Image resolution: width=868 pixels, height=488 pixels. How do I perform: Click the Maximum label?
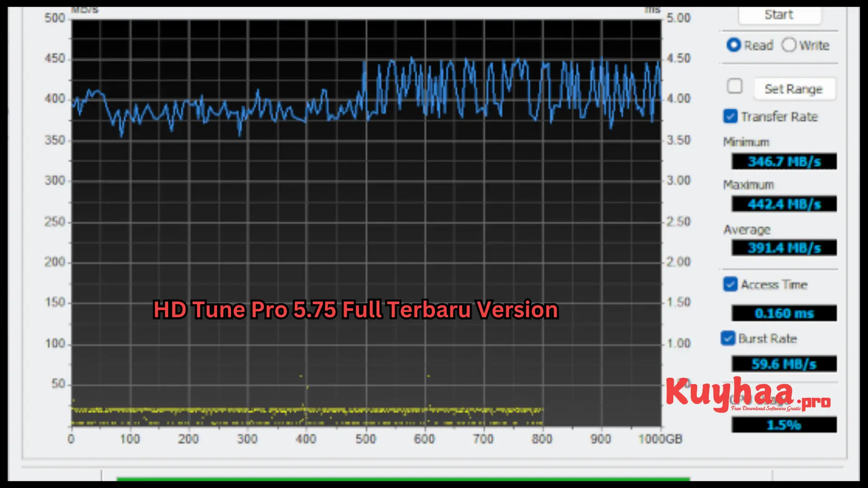[749, 185]
